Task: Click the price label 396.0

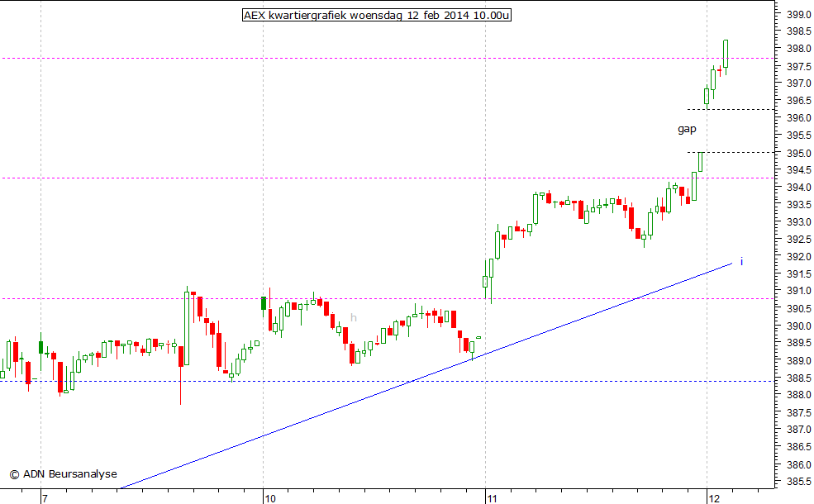Action: [x=799, y=118]
